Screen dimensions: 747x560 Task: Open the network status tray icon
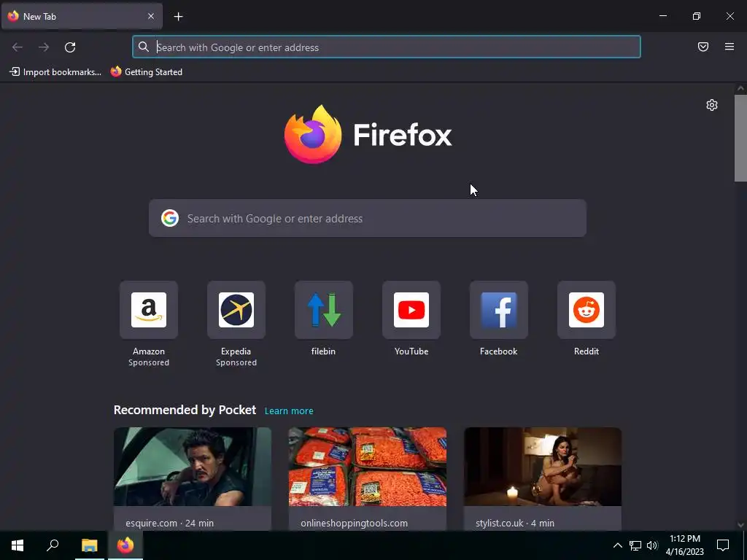(x=635, y=545)
